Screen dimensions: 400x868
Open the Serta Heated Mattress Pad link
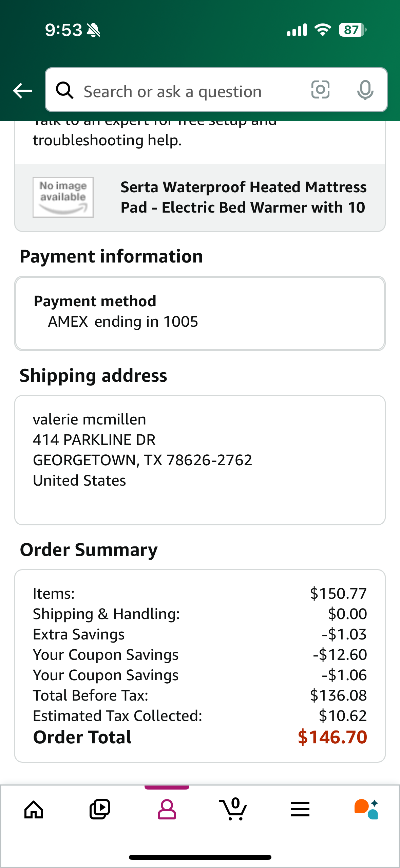(x=243, y=197)
